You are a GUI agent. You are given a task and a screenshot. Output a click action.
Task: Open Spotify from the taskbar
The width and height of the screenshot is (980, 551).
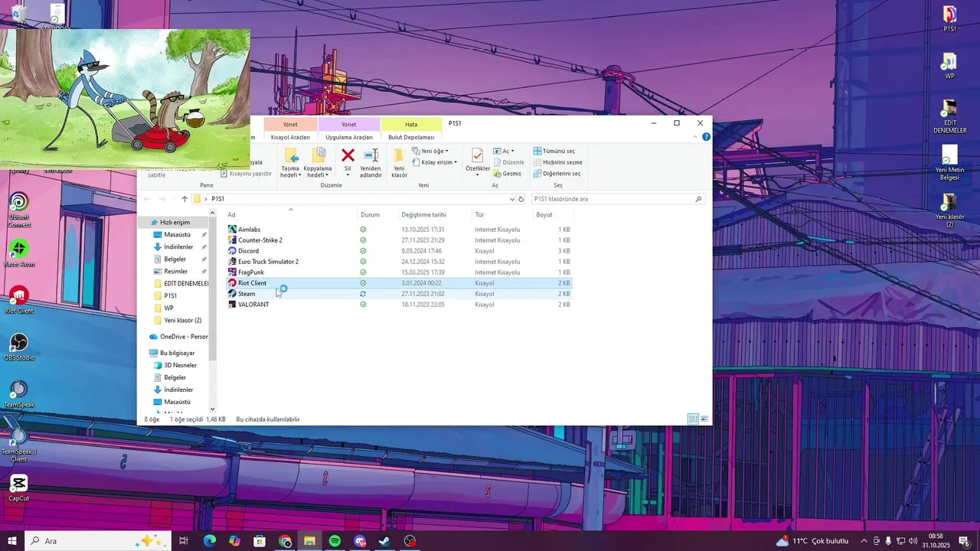click(335, 541)
